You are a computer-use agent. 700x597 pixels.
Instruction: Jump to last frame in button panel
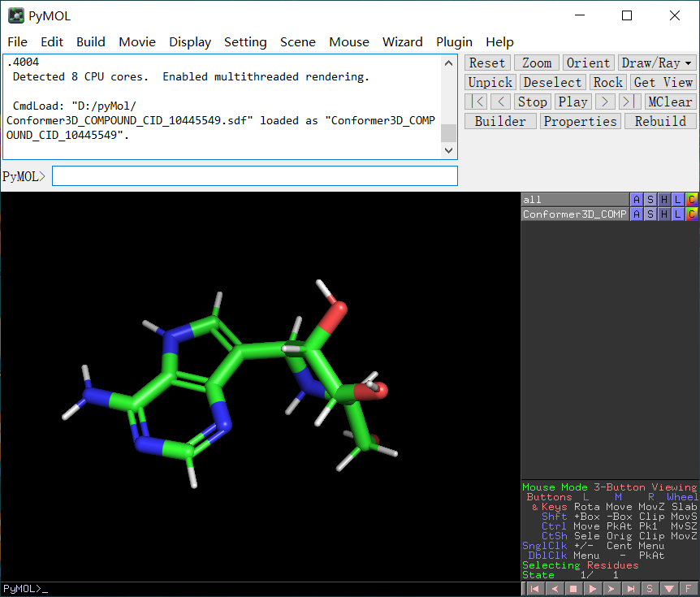pyautogui.click(x=630, y=102)
